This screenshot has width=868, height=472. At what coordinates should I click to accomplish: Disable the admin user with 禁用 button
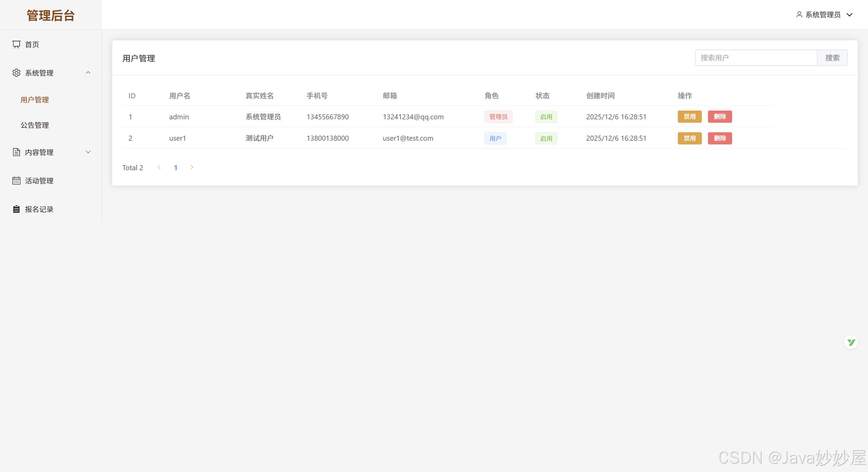coord(689,117)
